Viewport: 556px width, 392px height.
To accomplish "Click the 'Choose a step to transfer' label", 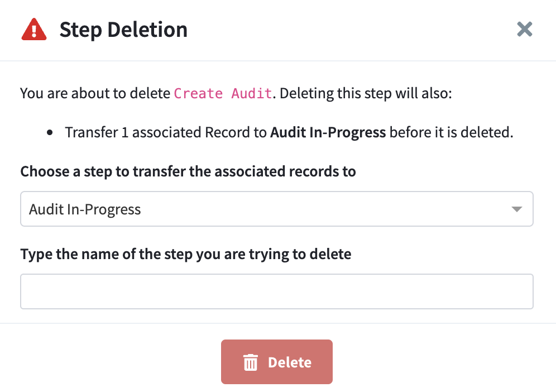I will (x=188, y=171).
